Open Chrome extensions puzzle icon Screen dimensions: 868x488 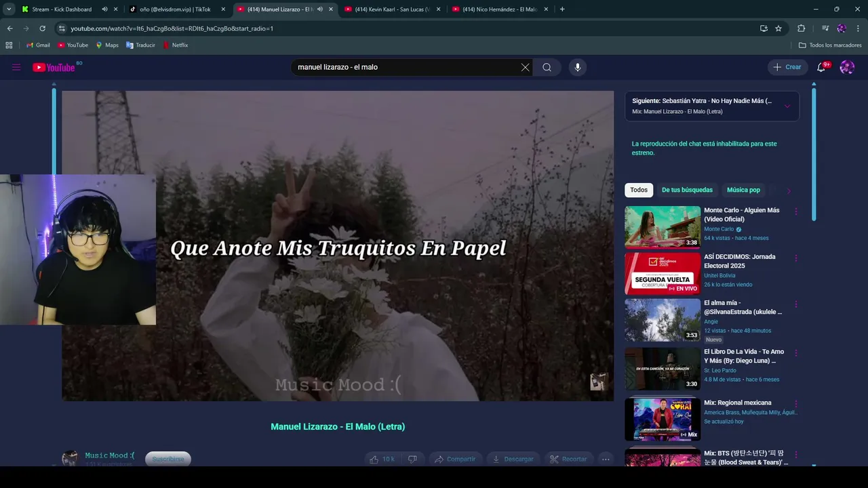(802, 28)
